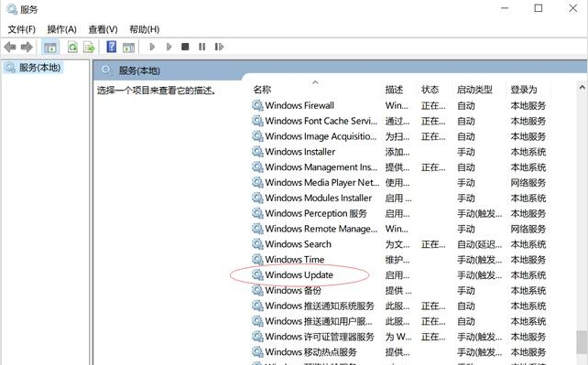Click 网络服务 login for Windows Remote Management
Screen dimensions: 588x365
(528, 229)
